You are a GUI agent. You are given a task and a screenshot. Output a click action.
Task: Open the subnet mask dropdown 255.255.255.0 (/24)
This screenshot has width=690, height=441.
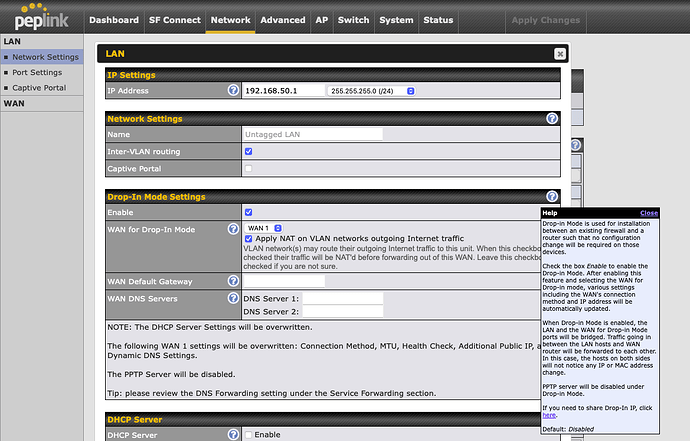coord(371,91)
